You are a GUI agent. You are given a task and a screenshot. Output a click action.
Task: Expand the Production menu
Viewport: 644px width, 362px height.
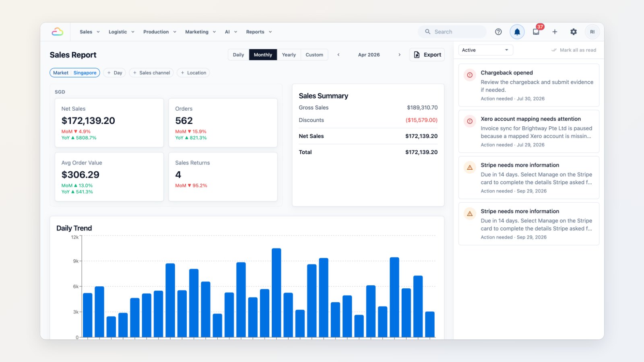tap(160, 32)
